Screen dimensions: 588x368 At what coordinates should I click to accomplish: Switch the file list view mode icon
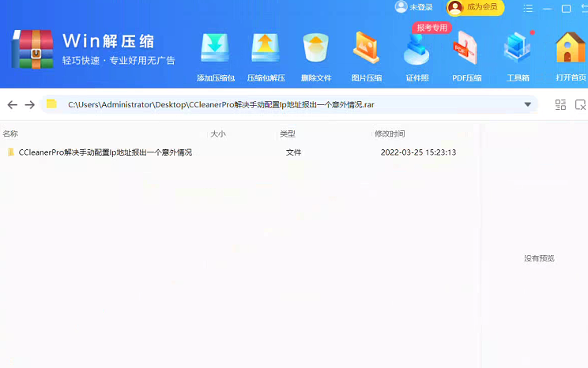[560, 104]
